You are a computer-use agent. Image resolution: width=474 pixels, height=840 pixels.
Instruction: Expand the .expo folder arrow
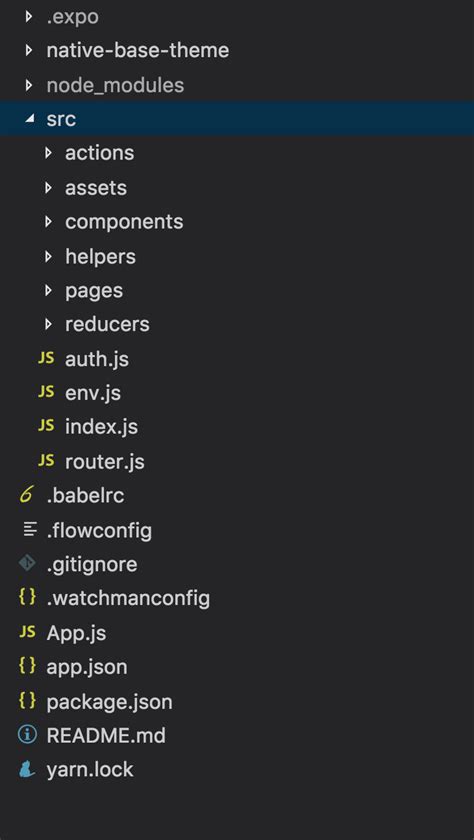(29, 16)
